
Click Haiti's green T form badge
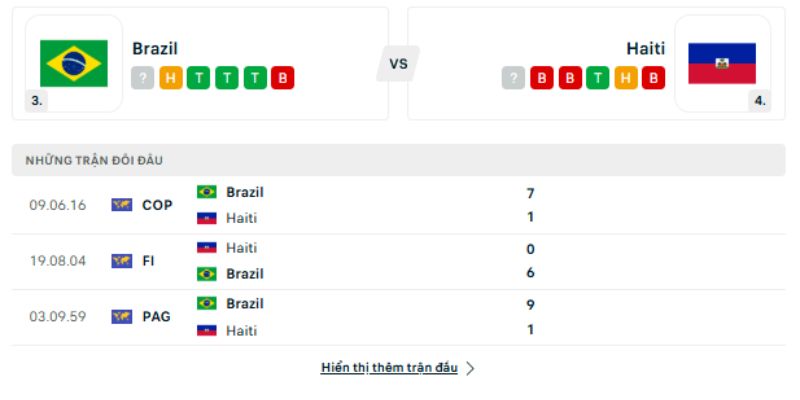[x=597, y=78]
